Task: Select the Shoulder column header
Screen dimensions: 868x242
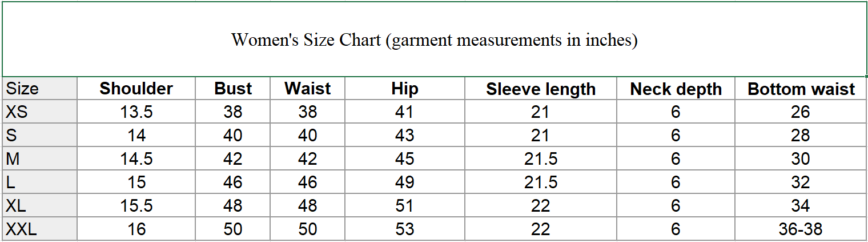Action: tap(136, 89)
